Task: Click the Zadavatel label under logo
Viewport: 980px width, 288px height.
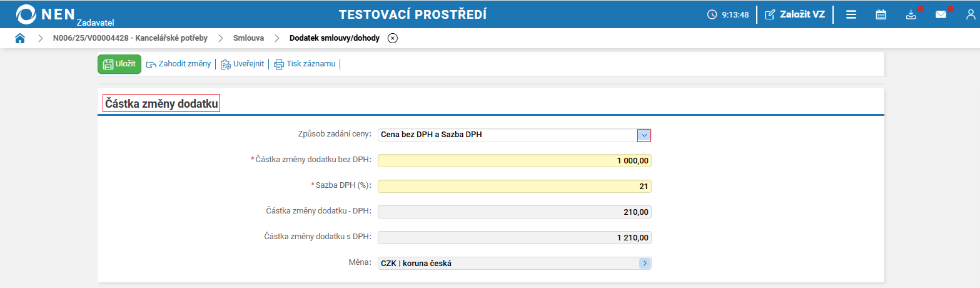Action: pos(95,23)
